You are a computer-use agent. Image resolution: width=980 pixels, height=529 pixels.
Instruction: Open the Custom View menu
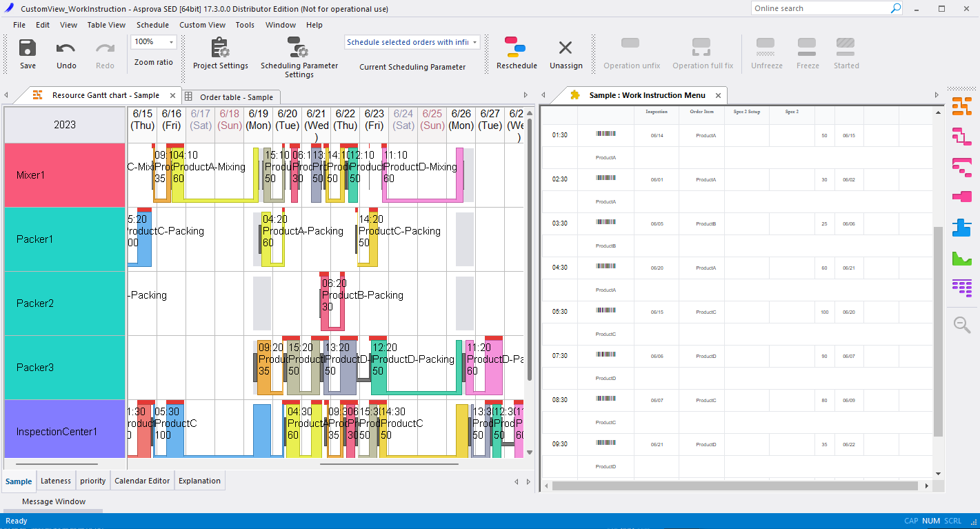pyautogui.click(x=202, y=25)
